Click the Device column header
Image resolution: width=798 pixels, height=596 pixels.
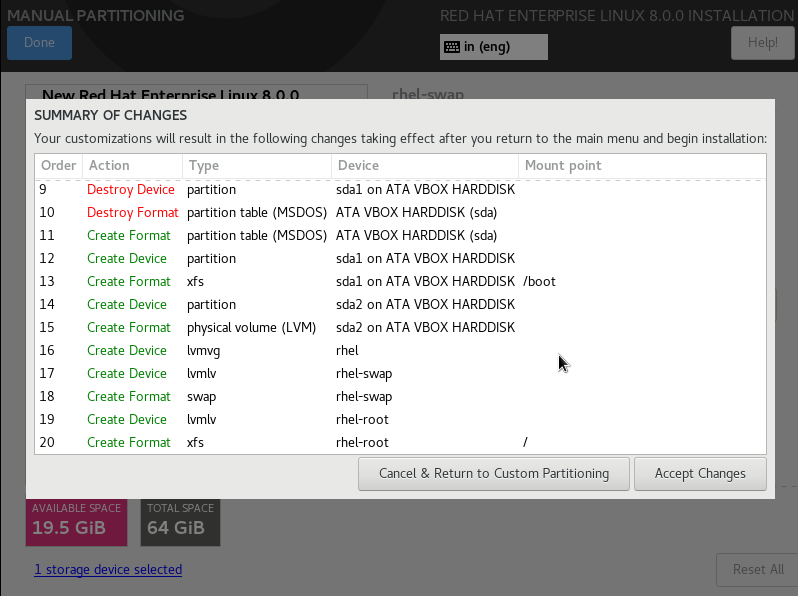[425, 166]
